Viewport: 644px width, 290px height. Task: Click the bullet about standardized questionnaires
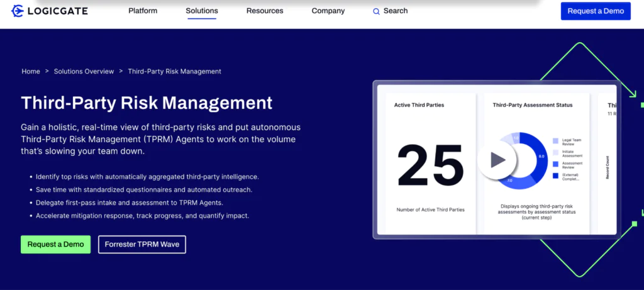[x=144, y=190]
